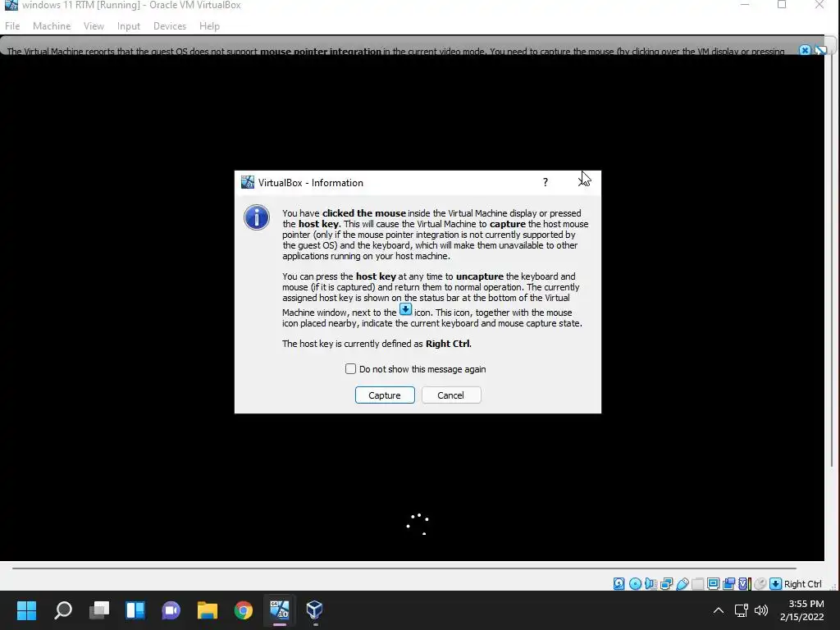The width and height of the screenshot is (840, 630).
Task: Select the running VM taskbar icon
Action: point(279,609)
